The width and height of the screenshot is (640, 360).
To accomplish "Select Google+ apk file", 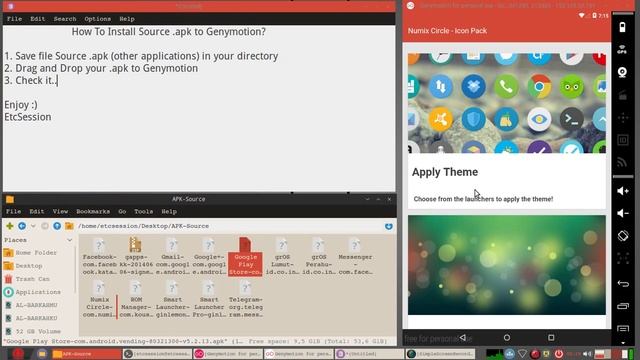I will [209, 256].
